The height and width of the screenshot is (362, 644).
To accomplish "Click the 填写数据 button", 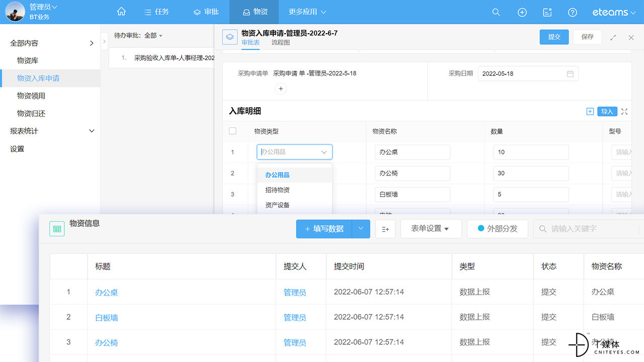I will tap(324, 229).
